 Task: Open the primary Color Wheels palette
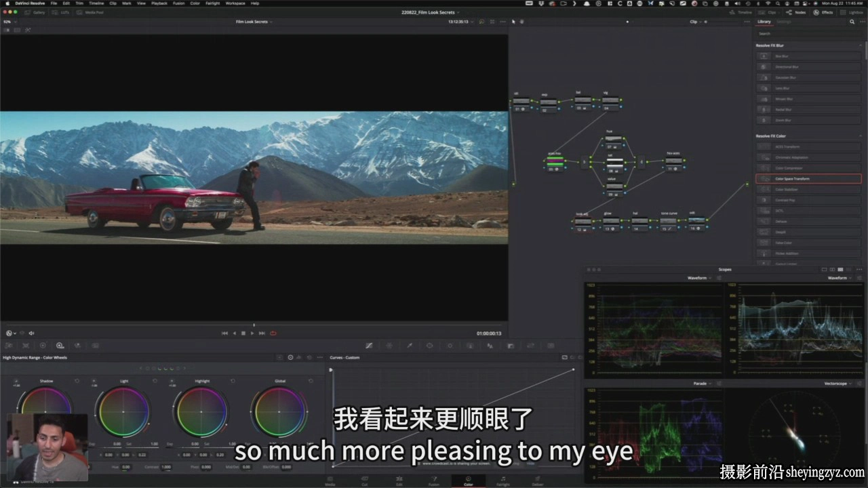43,346
